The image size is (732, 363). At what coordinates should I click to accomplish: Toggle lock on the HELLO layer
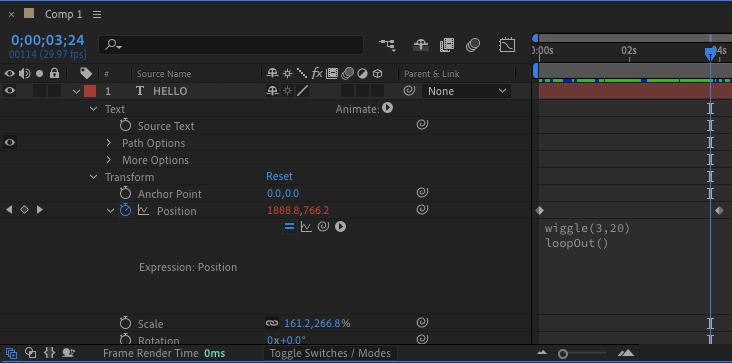point(55,91)
